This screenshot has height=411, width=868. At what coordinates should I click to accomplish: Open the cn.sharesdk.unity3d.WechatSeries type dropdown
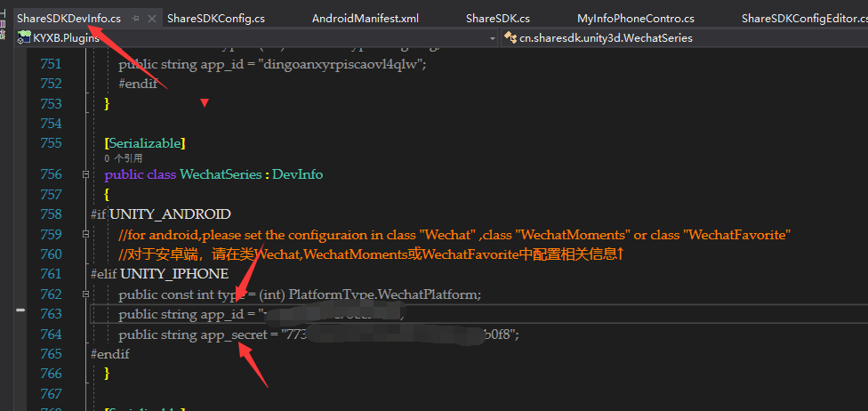point(684,38)
